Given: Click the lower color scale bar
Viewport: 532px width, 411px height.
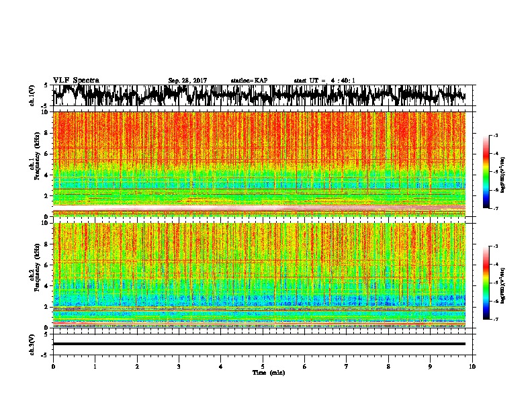Looking at the screenshot, I should 486,283.
